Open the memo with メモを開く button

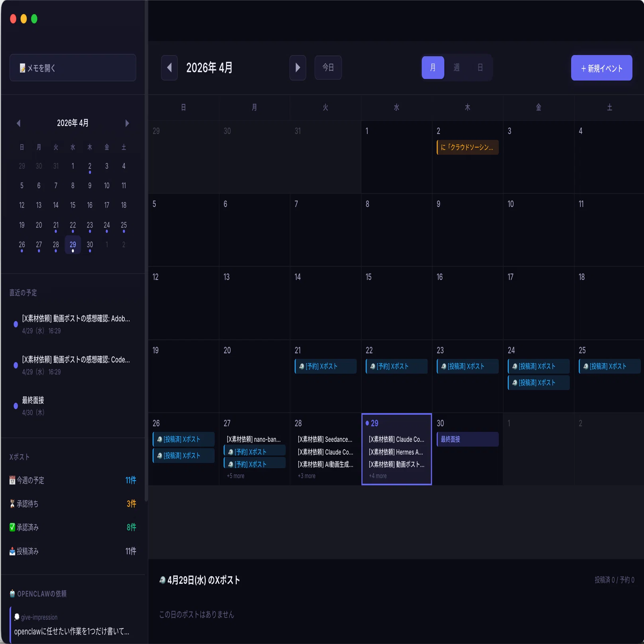pyautogui.click(x=73, y=68)
